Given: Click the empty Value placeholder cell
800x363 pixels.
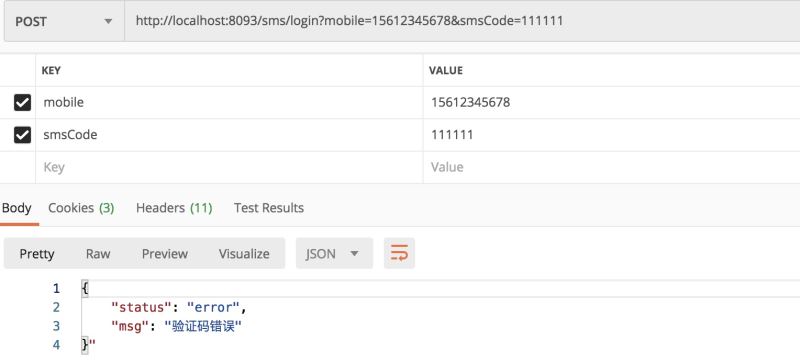Looking at the screenshot, I should pyautogui.click(x=611, y=167).
